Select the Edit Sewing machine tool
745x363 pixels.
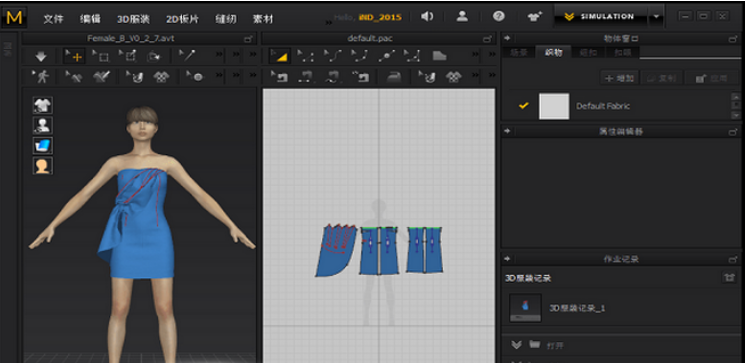click(x=279, y=76)
